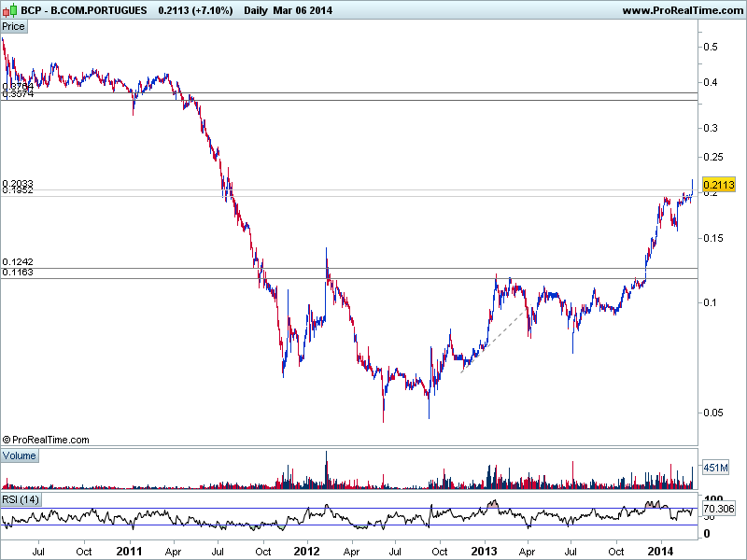Click the 0.2033 horizontal level label
Screen dimensions: 747x560
point(18,183)
